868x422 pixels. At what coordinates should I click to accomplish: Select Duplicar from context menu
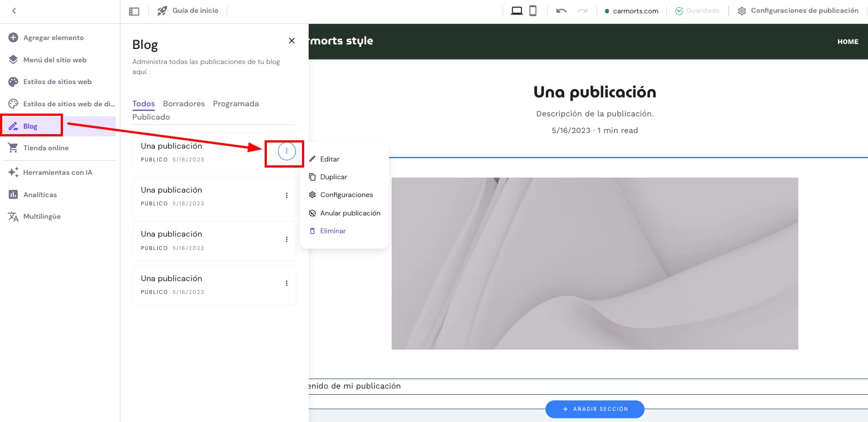(333, 177)
